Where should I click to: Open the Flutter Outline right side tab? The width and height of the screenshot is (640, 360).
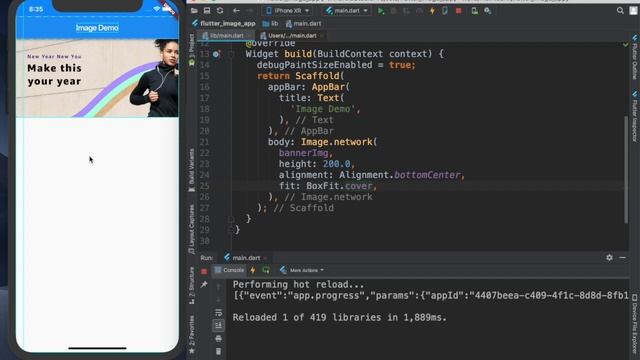click(635, 58)
